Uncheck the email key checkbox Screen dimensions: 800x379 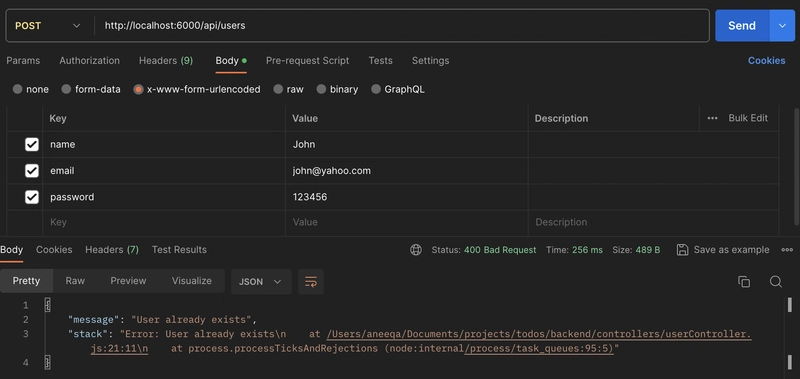pyautogui.click(x=32, y=171)
